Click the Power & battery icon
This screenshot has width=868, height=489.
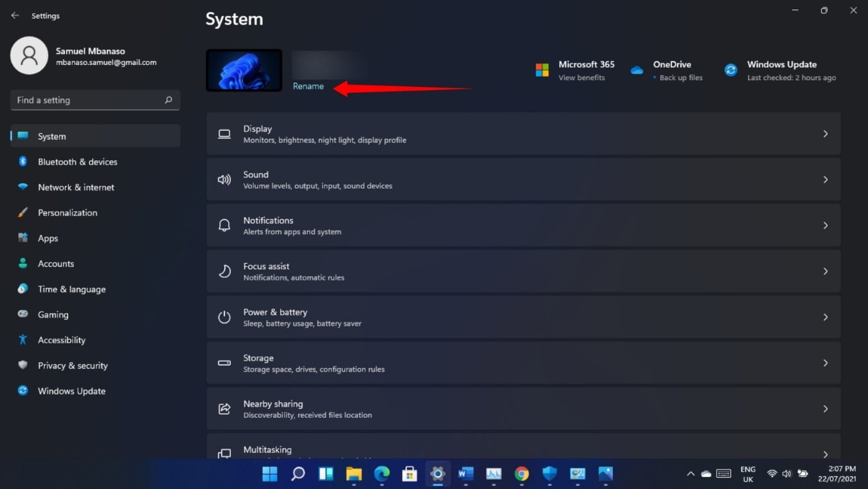pyautogui.click(x=224, y=317)
